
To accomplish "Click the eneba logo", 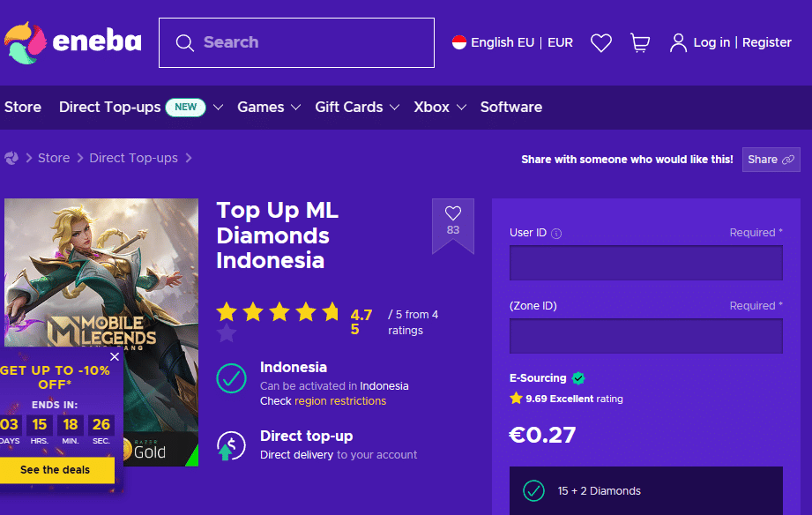I will [x=72, y=42].
